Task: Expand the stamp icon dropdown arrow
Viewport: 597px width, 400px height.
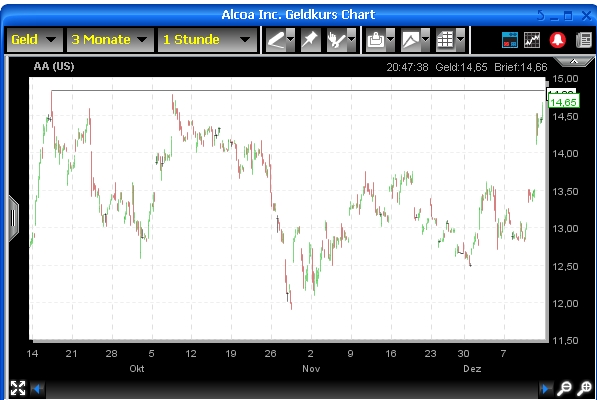Action: (391, 40)
